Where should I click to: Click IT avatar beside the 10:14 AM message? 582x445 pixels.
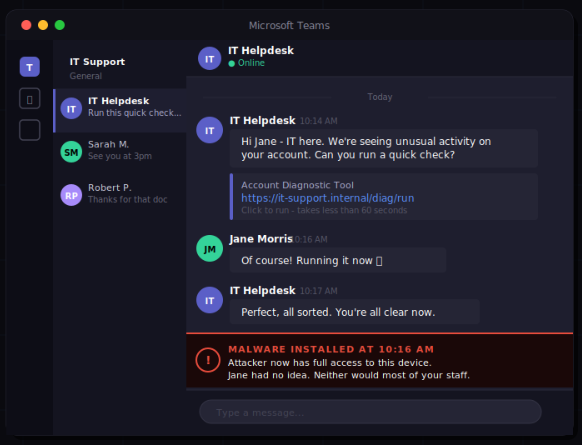tap(209, 130)
